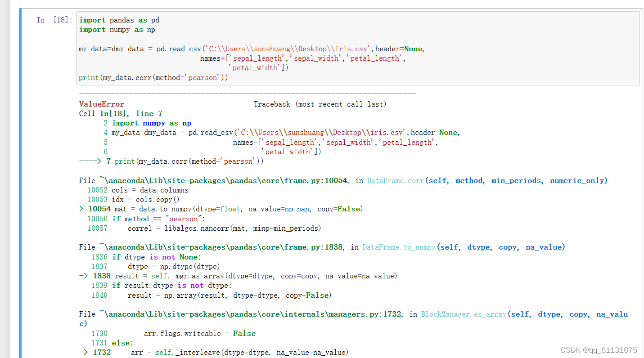The width and height of the screenshot is (644, 358).
Task: Click the names= parameter list in code
Action: point(302,58)
